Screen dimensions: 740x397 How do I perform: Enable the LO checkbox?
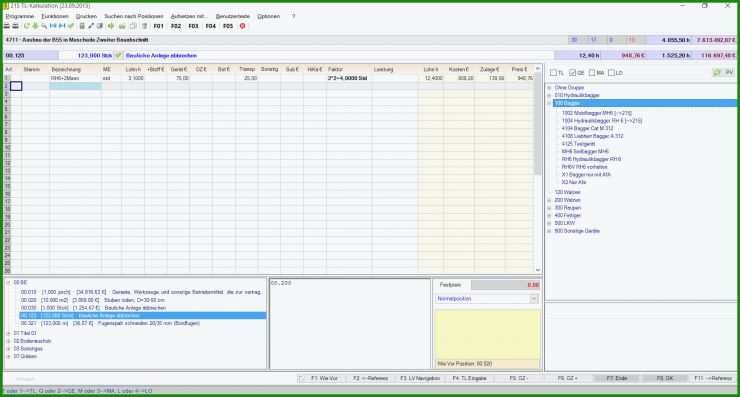pos(611,73)
